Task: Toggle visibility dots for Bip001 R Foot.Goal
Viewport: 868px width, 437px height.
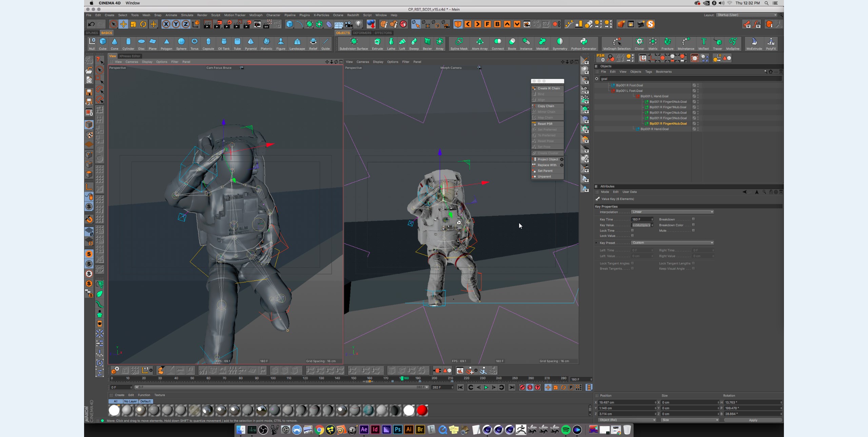Action: [x=698, y=85]
